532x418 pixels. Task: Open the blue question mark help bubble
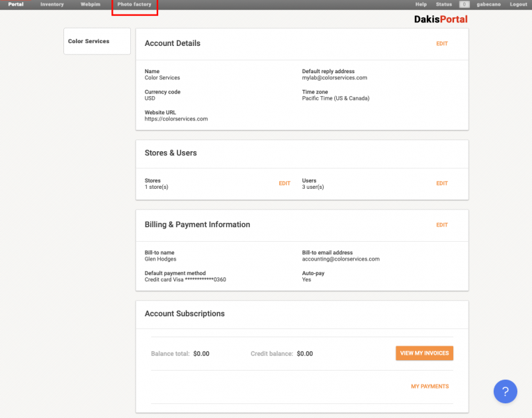coord(505,392)
